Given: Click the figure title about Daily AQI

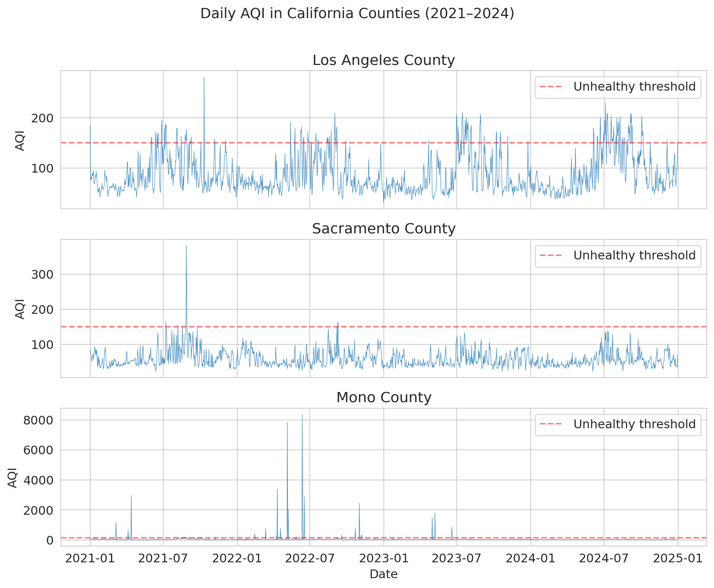Looking at the screenshot, I should pyautogui.click(x=357, y=14).
